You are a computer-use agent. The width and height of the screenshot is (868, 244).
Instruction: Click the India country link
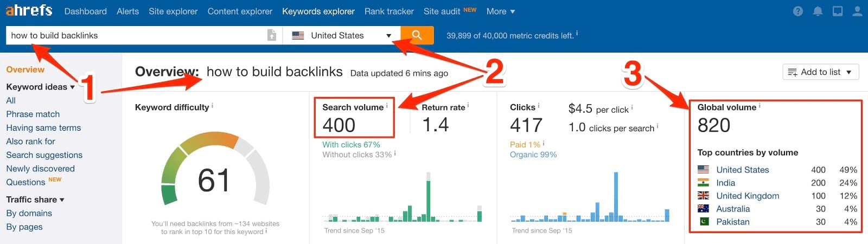[725, 183]
